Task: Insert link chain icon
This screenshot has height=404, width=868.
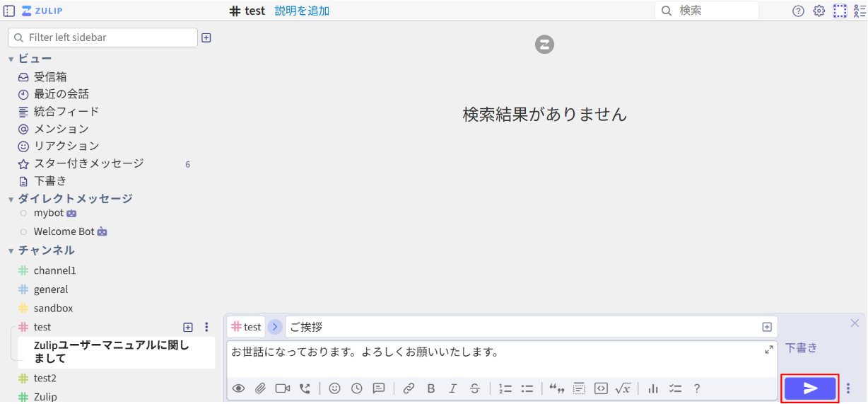Action: pyautogui.click(x=409, y=388)
